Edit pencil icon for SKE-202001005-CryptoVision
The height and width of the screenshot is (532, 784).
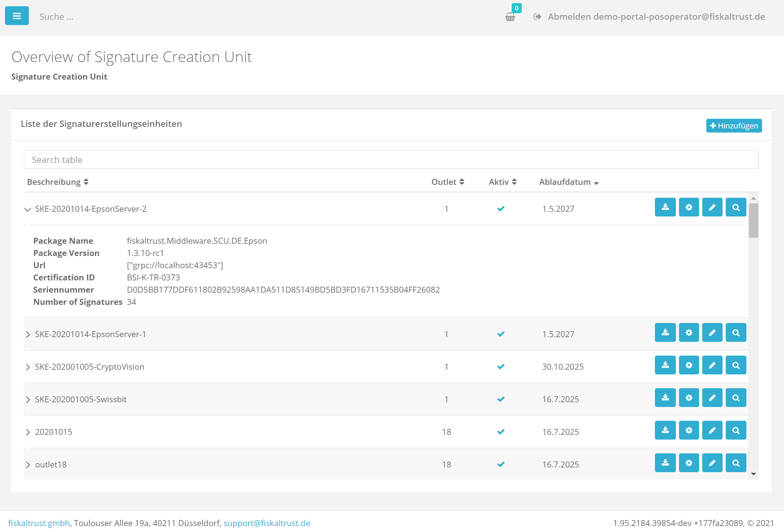712,365
